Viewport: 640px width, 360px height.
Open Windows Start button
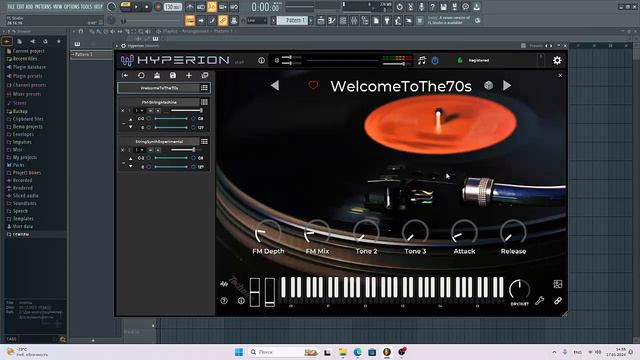coord(239,352)
